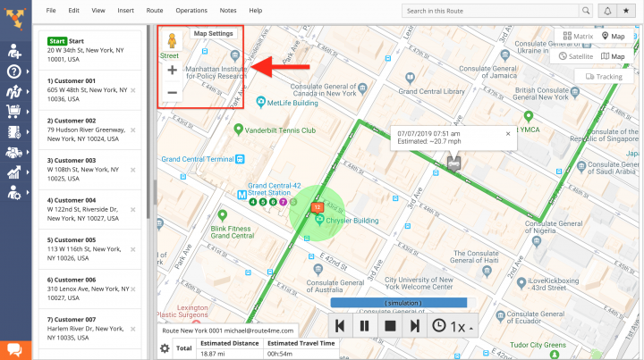
Task: Click the vehicle marker on the route
Action: (x=453, y=163)
